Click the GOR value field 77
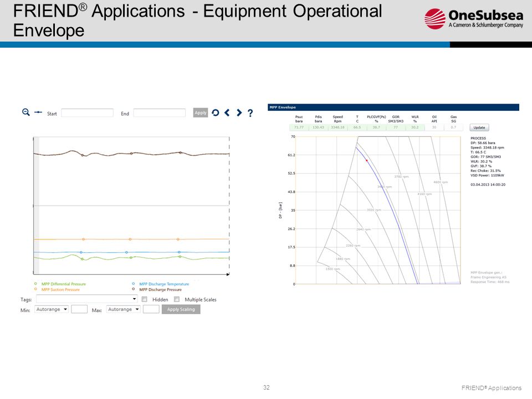Viewport: 532px width, 399px height. tap(396, 127)
